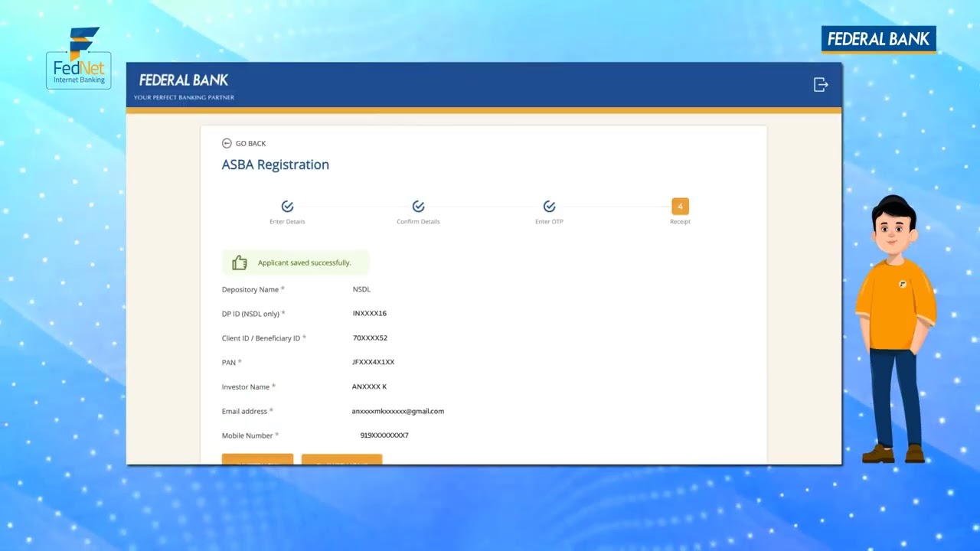The height and width of the screenshot is (551, 980).
Task: Click the Enter Details step checkmark
Action: pos(287,207)
